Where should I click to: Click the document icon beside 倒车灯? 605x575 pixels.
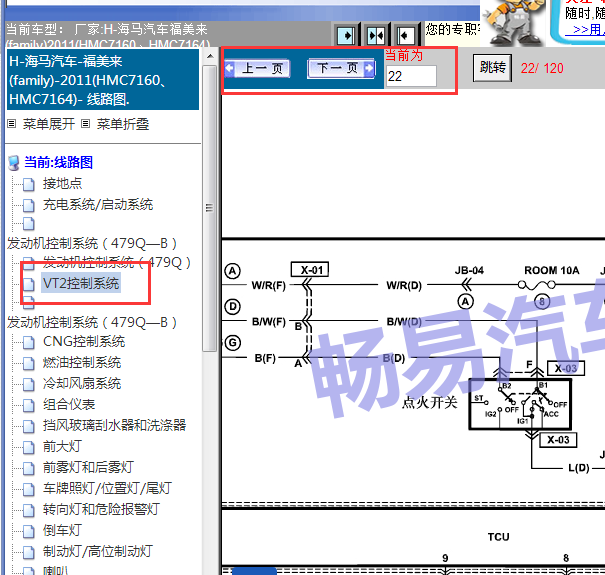[29, 531]
